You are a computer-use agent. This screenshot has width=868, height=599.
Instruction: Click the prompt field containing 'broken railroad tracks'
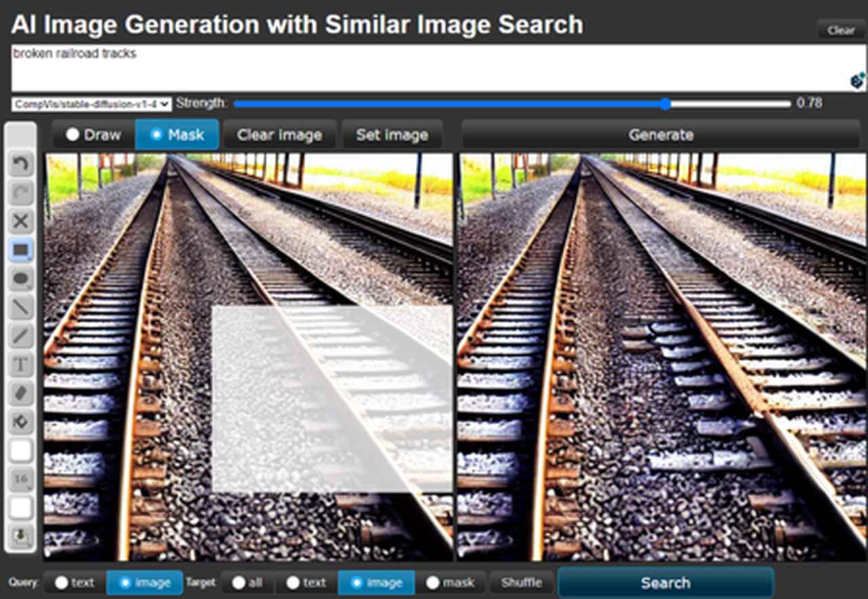tap(438, 68)
